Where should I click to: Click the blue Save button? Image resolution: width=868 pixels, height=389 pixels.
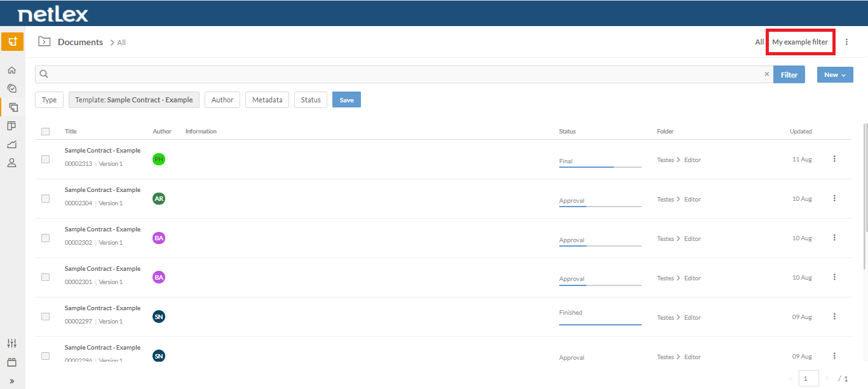pyautogui.click(x=346, y=100)
